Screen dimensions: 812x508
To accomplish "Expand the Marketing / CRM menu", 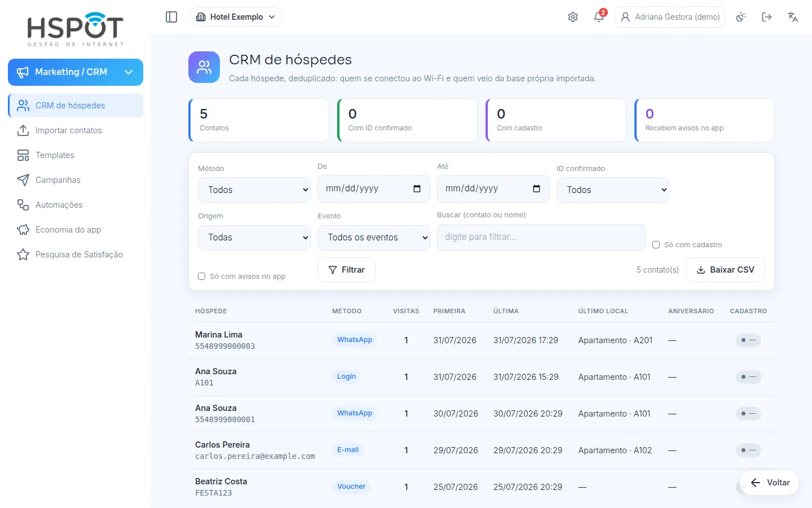I will pos(76,72).
